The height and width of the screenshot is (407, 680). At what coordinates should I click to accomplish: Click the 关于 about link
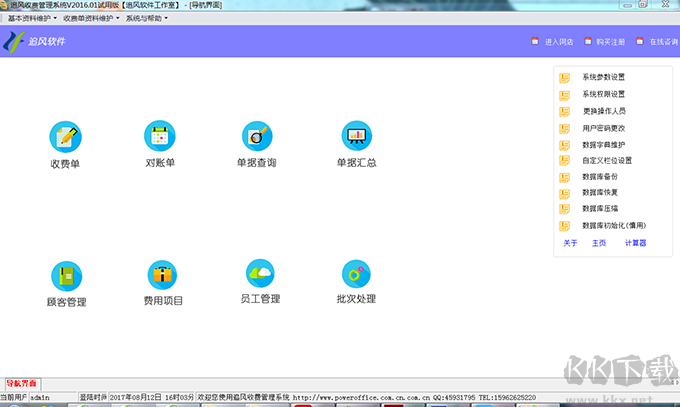(570, 242)
